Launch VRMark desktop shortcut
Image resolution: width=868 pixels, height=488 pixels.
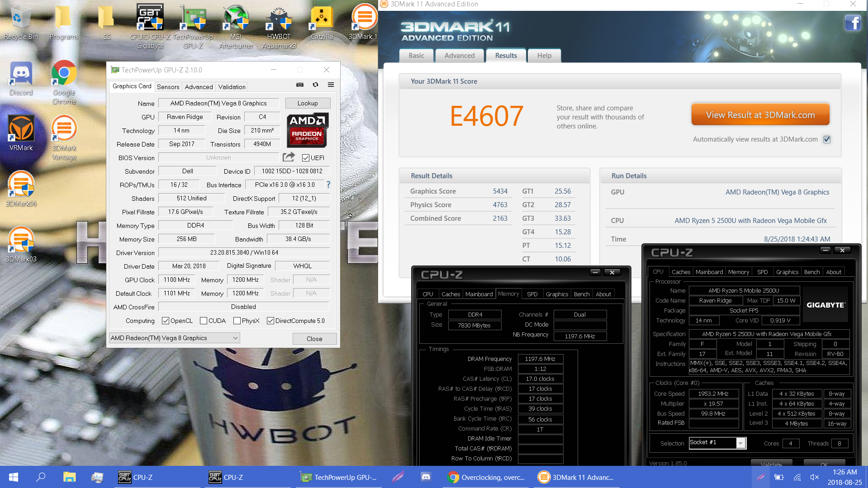[x=21, y=133]
